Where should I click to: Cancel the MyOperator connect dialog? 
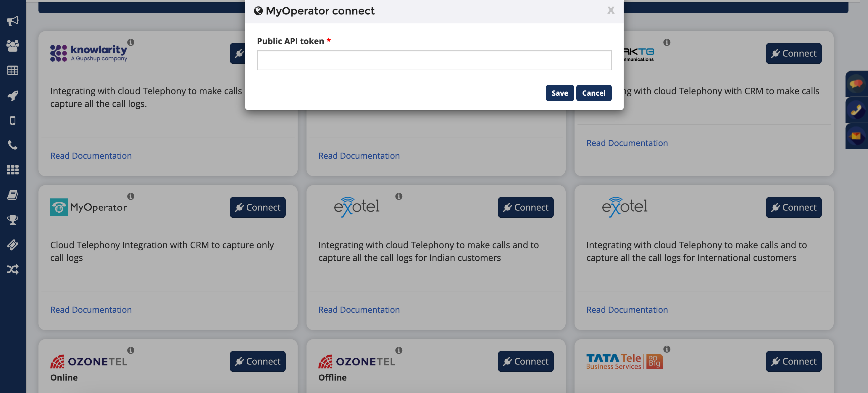(x=593, y=93)
